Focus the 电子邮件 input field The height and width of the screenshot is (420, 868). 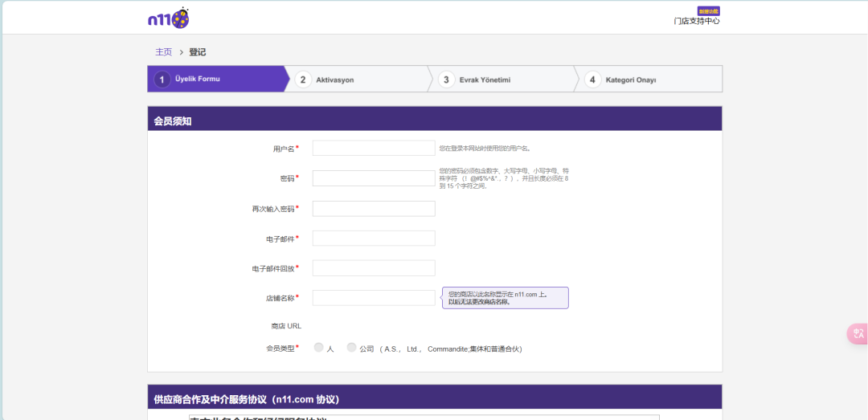tap(374, 238)
